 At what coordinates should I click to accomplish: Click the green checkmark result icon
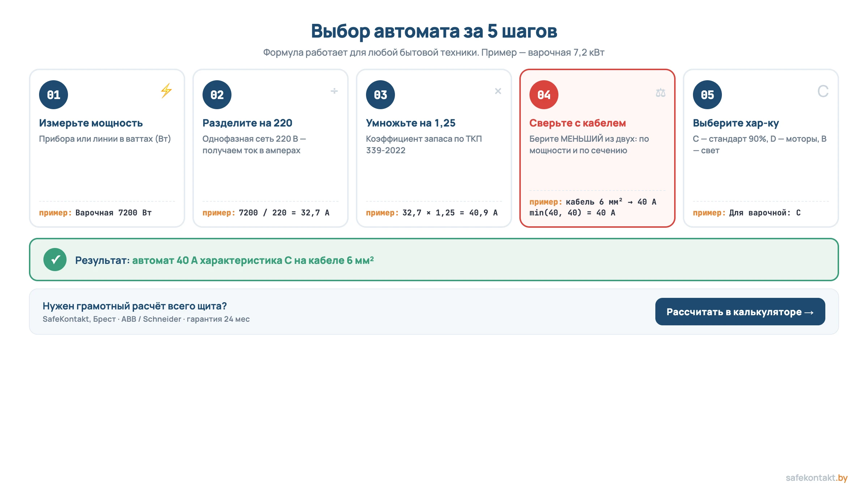pos(55,260)
